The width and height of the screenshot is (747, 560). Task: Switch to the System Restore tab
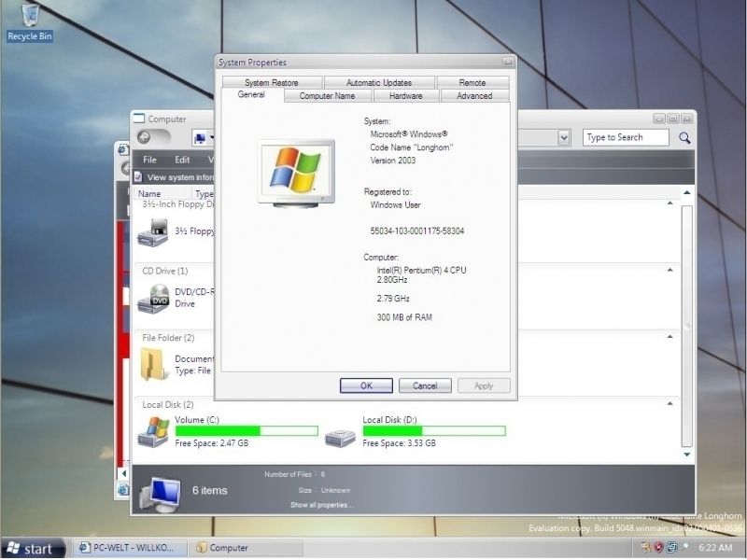(272, 82)
